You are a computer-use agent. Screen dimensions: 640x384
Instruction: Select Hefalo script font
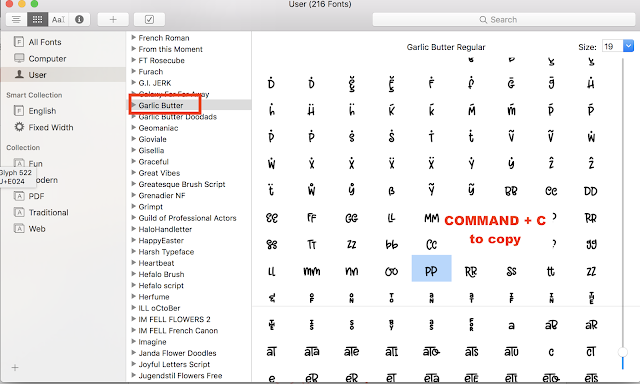(x=161, y=286)
